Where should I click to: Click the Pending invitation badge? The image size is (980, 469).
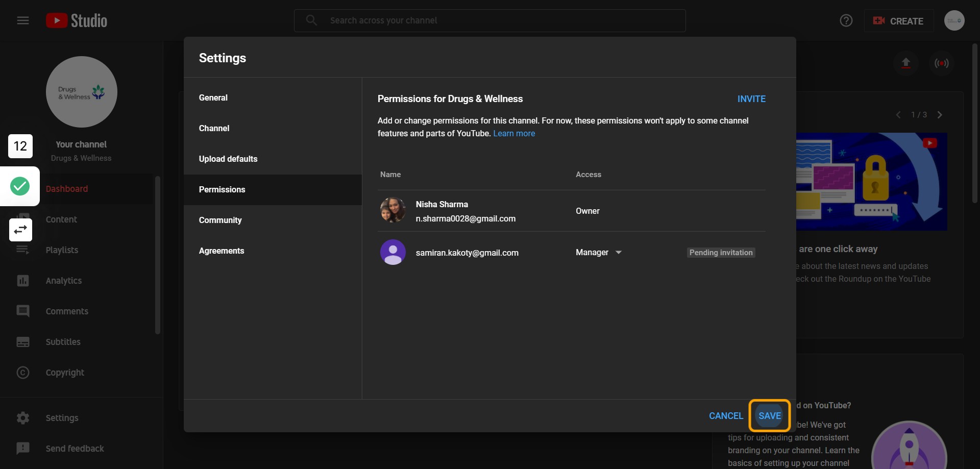click(x=721, y=253)
